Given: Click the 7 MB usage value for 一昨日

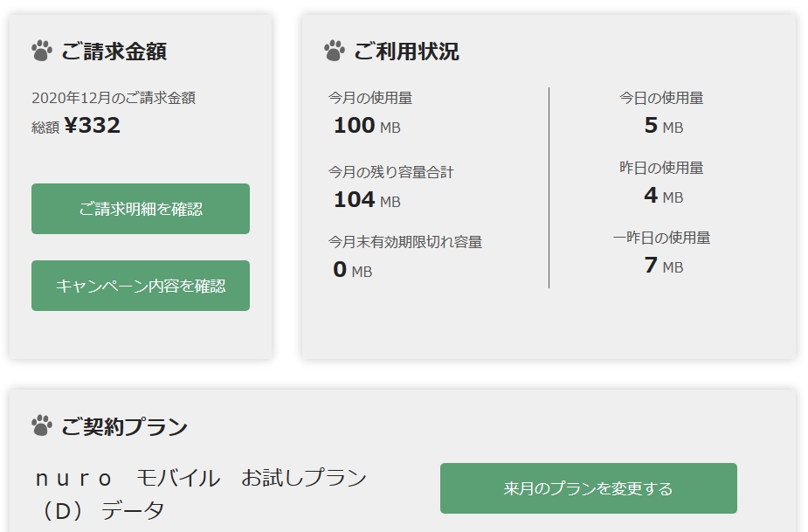Looking at the screenshot, I should pos(663,266).
